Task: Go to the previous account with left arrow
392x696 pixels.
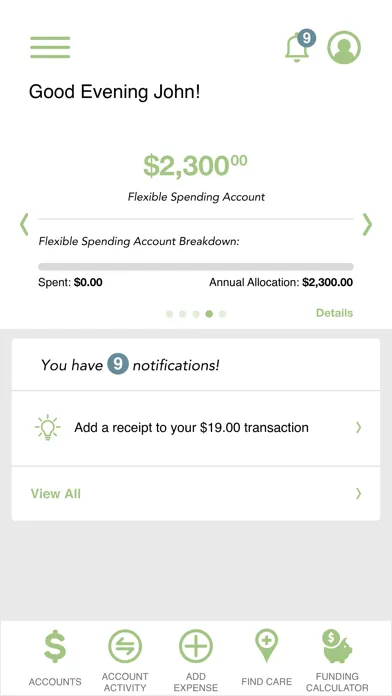Action: (24, 224)
